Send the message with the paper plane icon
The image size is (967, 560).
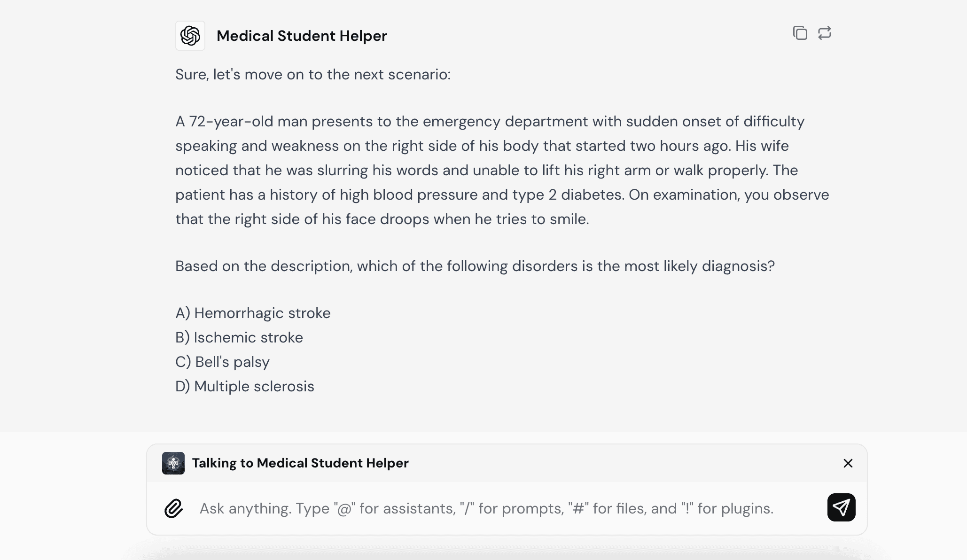(x=842, y=507)
